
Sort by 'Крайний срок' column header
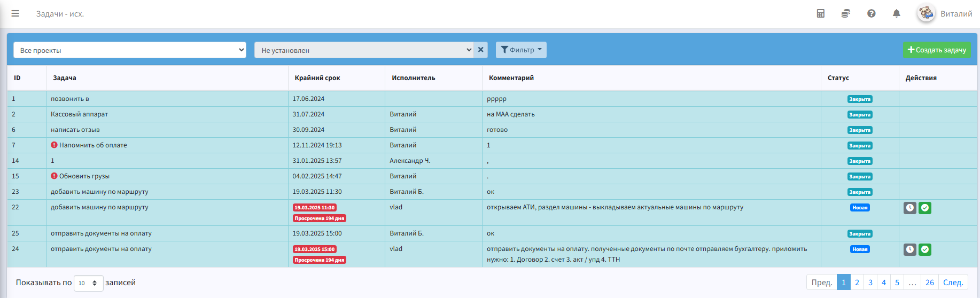point(317,78)
